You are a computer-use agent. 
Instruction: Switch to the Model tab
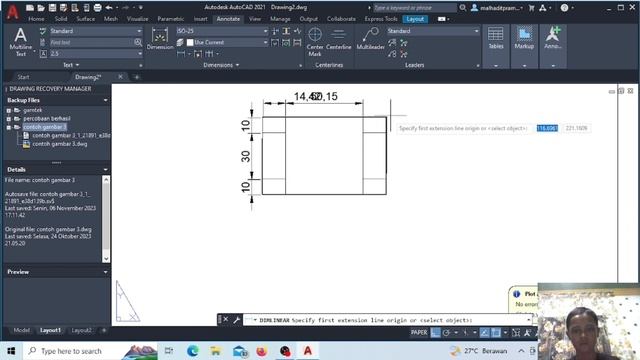22,330
